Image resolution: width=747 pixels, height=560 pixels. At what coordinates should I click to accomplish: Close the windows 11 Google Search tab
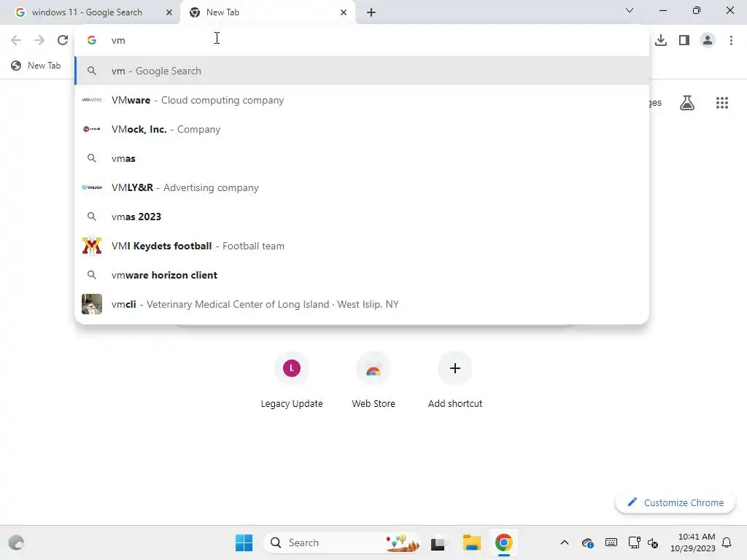point(169,12)
